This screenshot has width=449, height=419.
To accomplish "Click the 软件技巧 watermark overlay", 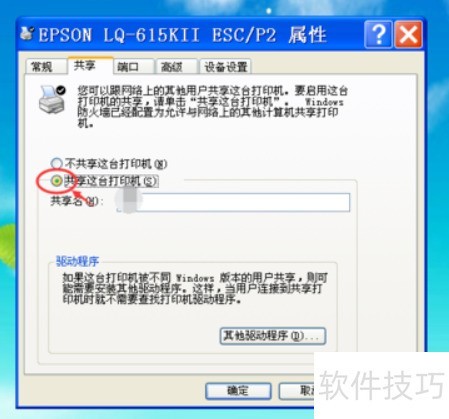I will click(382, 385).
